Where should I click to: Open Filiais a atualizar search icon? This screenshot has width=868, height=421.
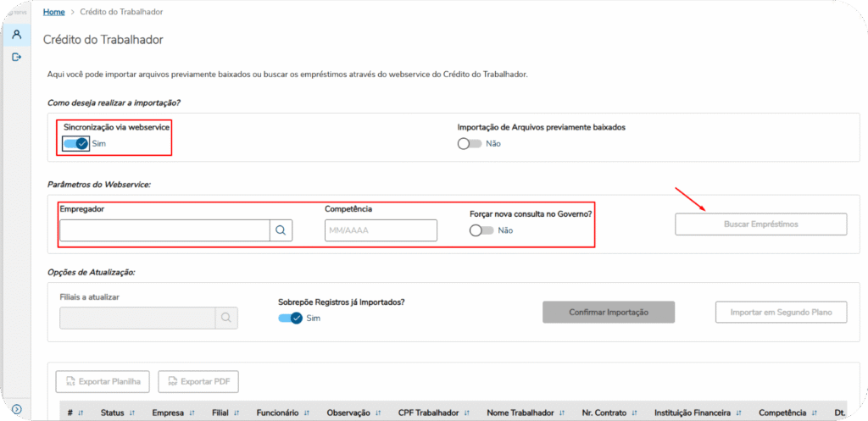pyautogui.click(x=226, y=319)
